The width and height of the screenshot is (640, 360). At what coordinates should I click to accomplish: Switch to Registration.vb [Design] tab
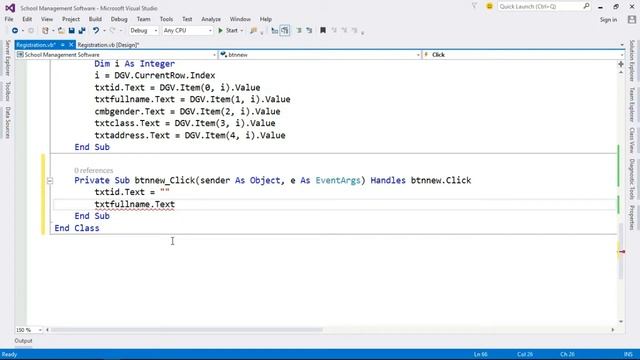pyautogui.click(x=108, y=45)
